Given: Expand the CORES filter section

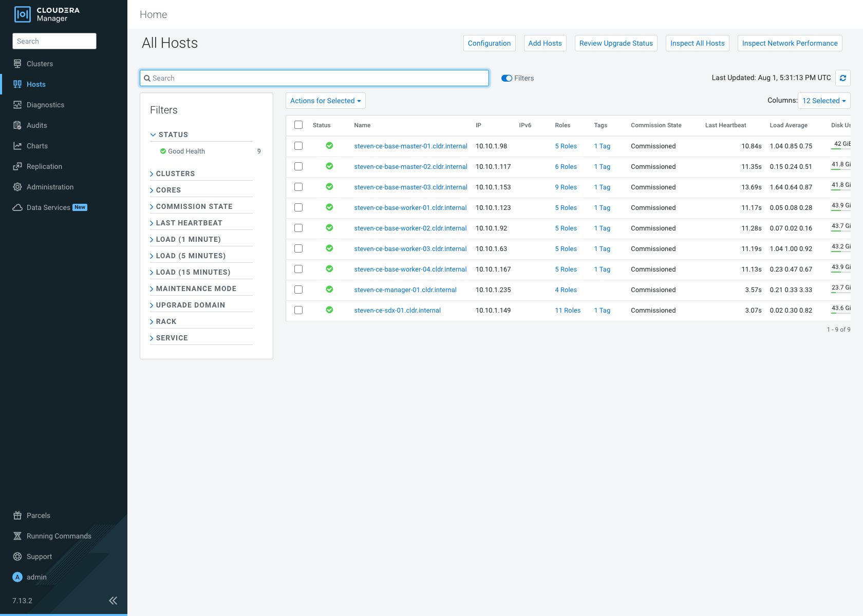Looking at the screenshot, I should pyautogui.click(x=201, y=190).
